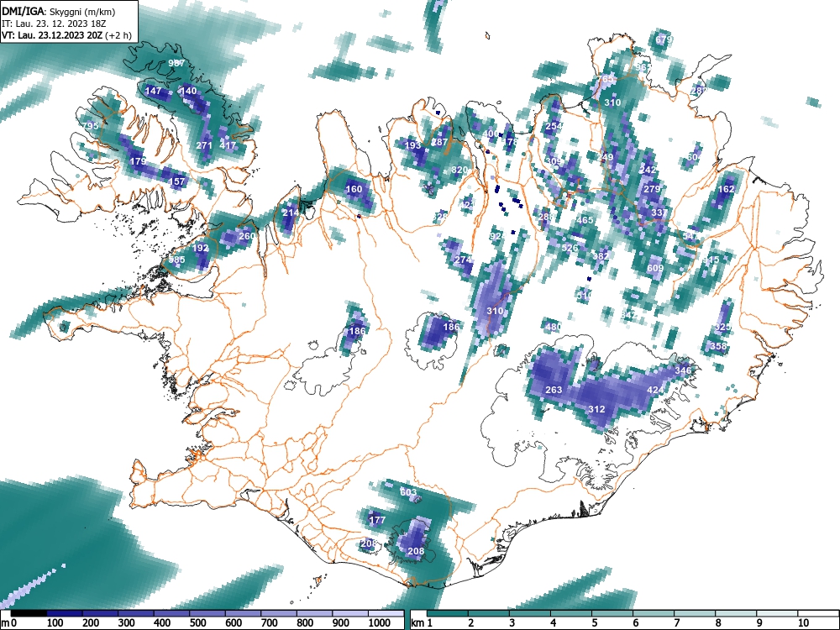Viewport: 840px width, 630px height.
Task: Click the 309 visibility label
Action: pyautogui.click(x=554, y=161)
